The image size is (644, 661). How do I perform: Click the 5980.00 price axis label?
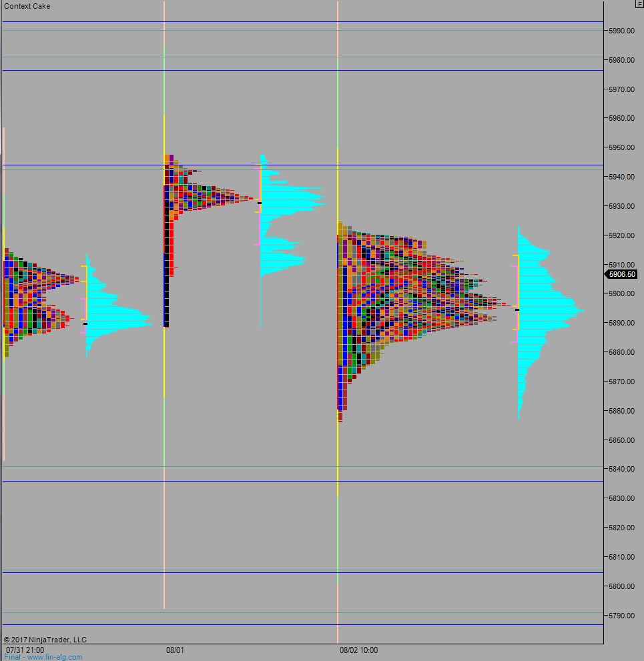[621, 60]
